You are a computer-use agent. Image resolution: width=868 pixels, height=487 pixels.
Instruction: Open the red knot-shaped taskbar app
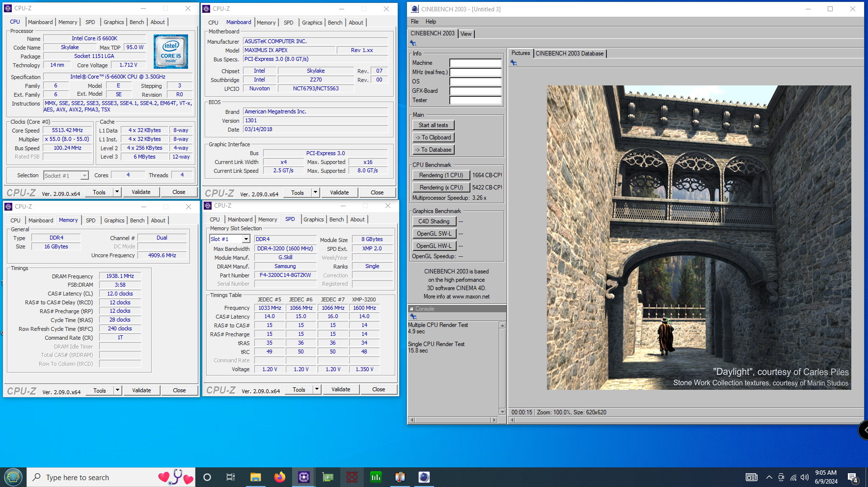coord(352,477)
